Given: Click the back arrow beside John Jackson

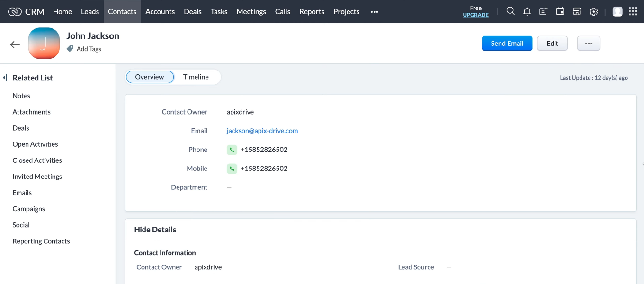Looking at the screenshot, I should tap(15, 44).
